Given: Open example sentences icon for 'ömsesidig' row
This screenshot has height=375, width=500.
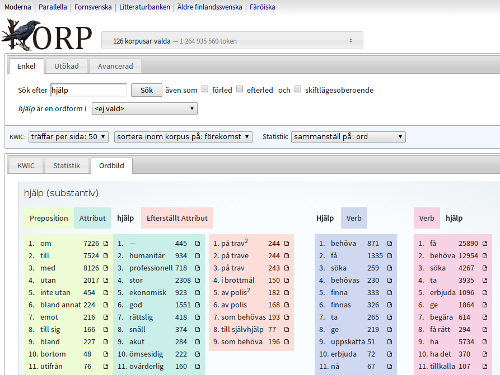Looking at the screenshot, I should point(197,354).
